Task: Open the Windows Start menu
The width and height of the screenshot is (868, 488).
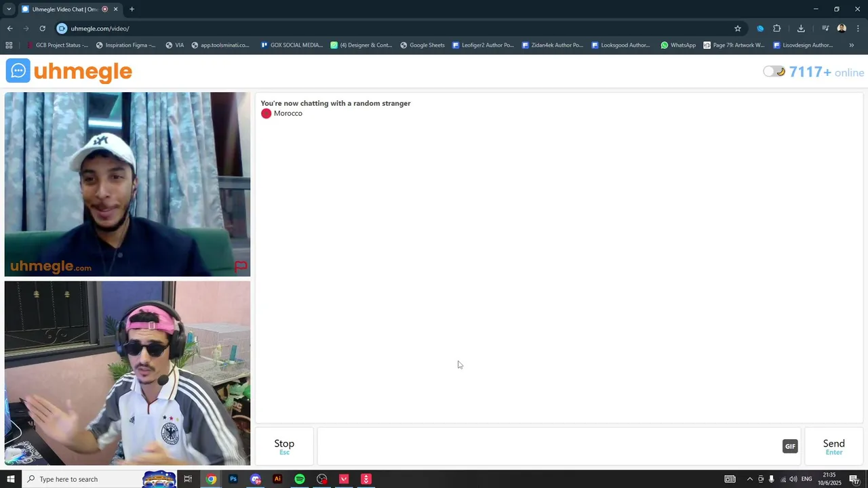Action: click(x=10, y=479)
